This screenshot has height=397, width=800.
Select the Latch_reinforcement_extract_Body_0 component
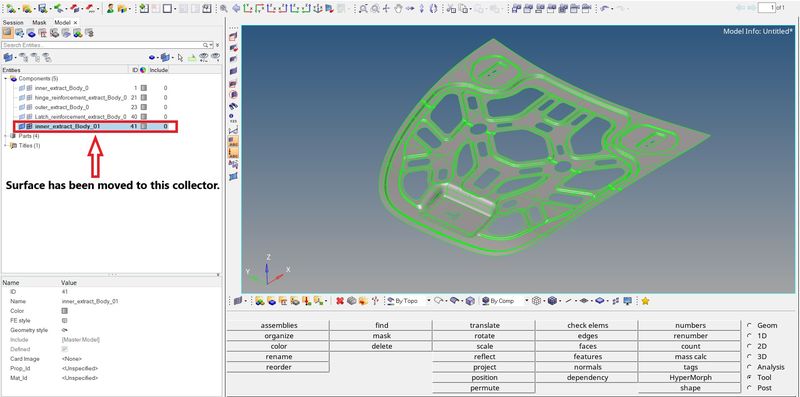(x=80, y=117)
